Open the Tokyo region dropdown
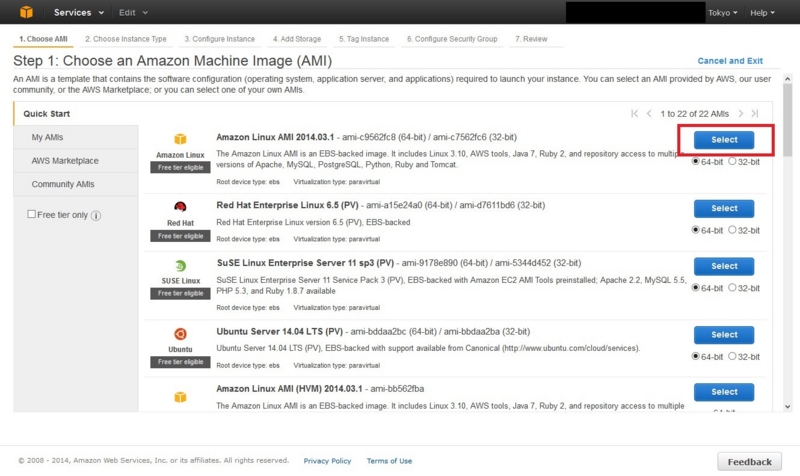 tap(722, 12)
